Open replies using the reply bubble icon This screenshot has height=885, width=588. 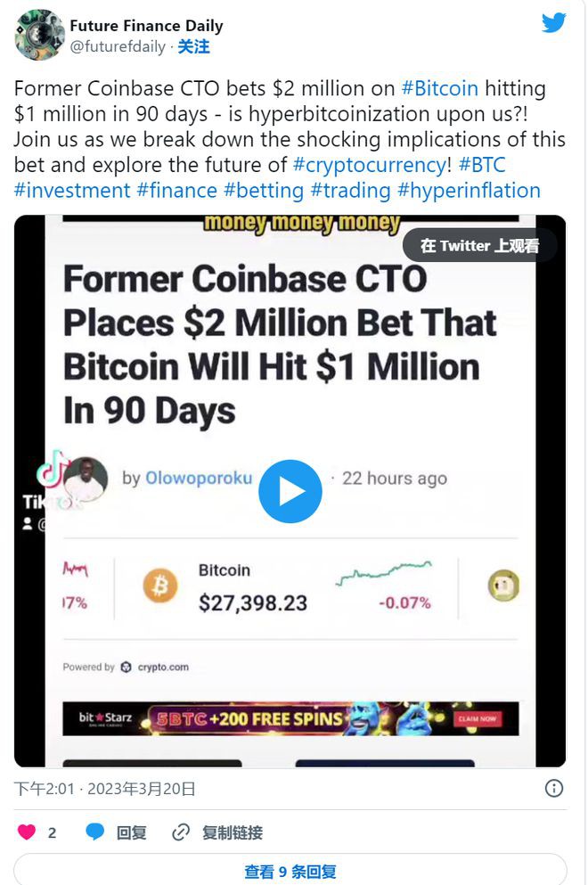point(97,830)
